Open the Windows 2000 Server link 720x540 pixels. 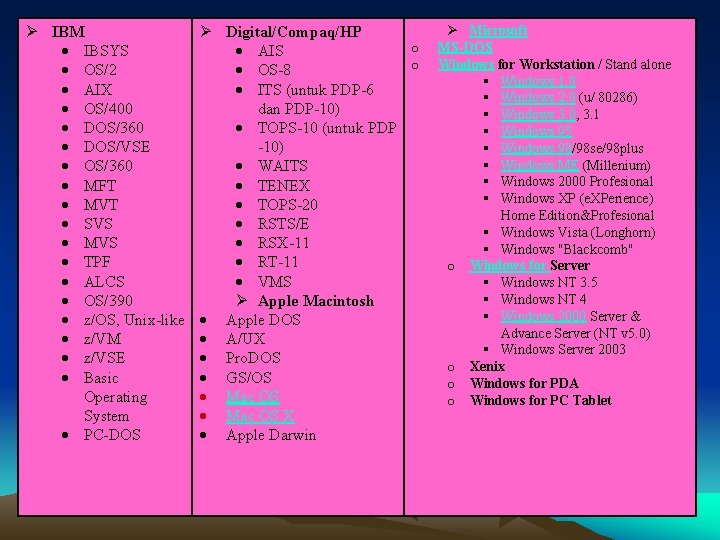tap(544, 316)
